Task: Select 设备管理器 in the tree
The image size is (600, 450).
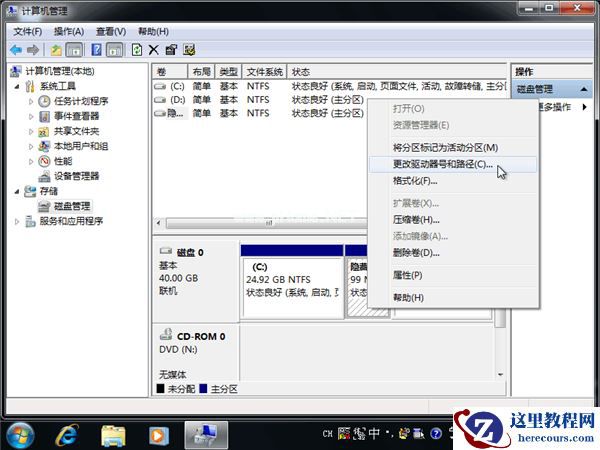Action: [76, 176]
